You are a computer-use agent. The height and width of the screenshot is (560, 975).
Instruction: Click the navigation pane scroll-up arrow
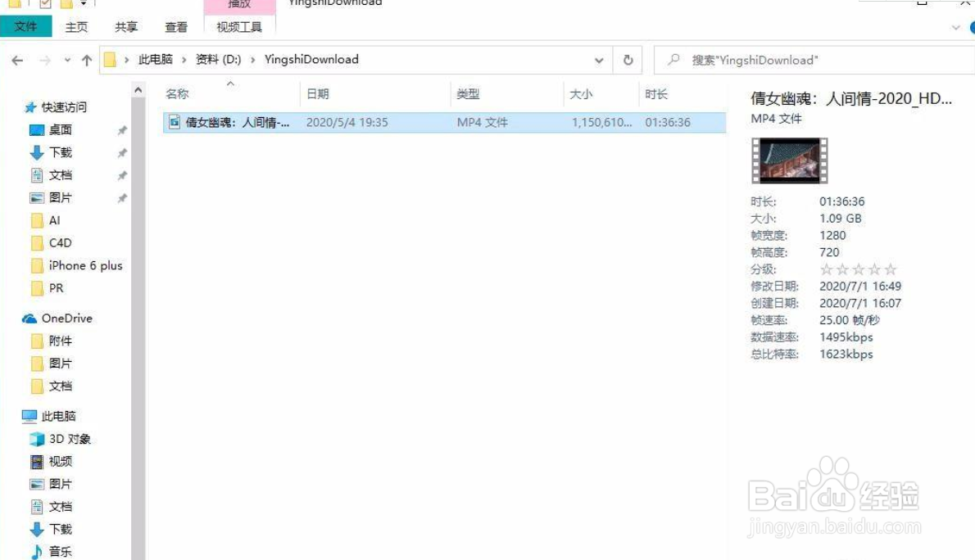[x=138, y=91]
